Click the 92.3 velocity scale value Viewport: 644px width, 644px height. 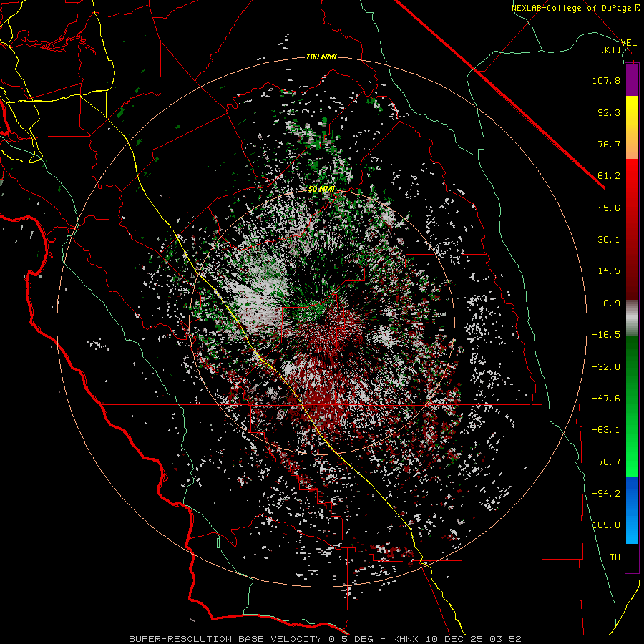point(609,112)
